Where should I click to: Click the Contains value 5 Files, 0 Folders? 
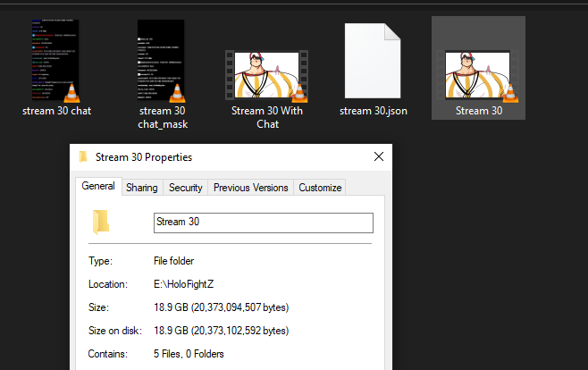[x=189, y=354]
